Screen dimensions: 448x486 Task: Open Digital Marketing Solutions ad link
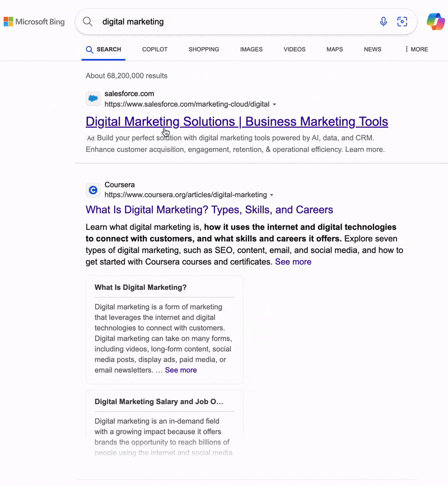237,122
